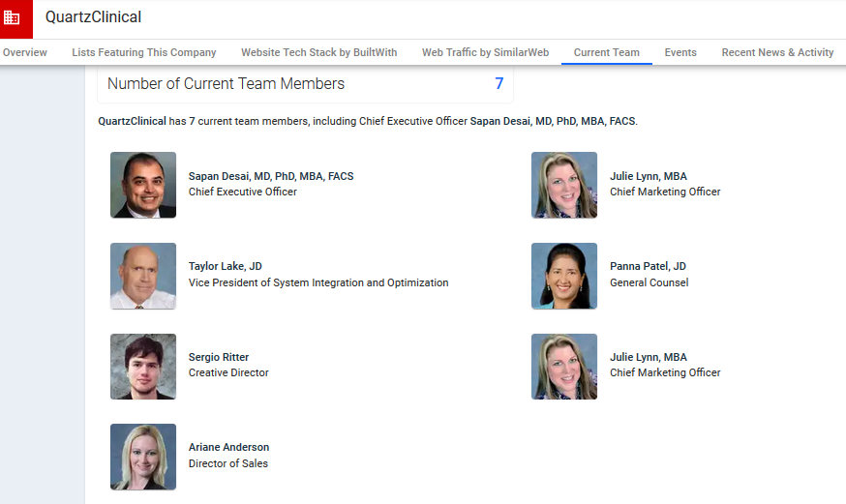
Task: Open the Panna Patel, JD name link
Action: click(648, 266)
